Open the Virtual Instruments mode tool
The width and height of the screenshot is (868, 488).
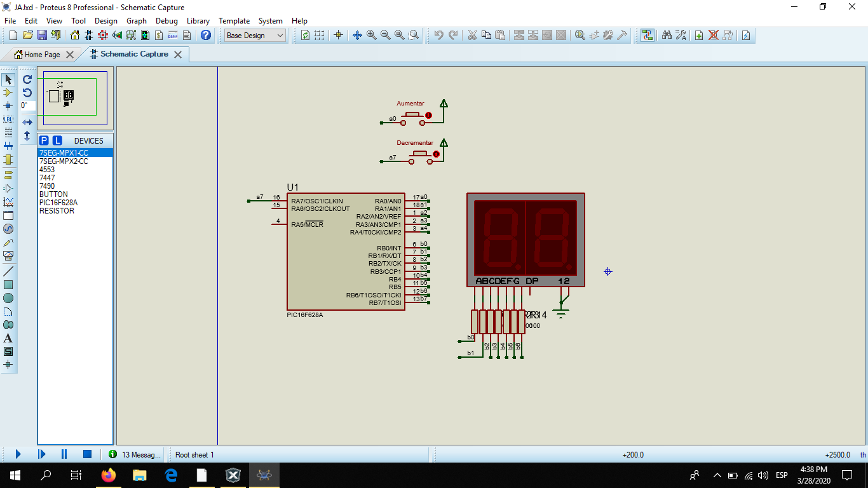8,255
